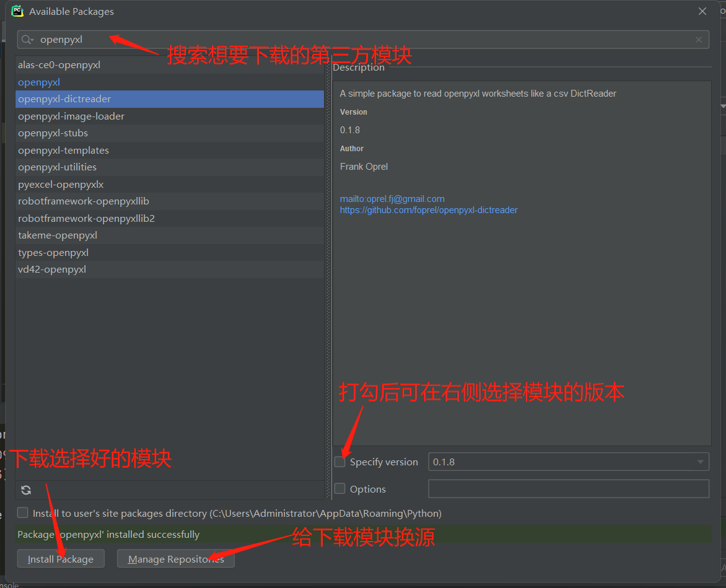This screenshot has height=588, width=726.
Task: Select alas-ce0-openpyxl in the package list
Action: 170,65
